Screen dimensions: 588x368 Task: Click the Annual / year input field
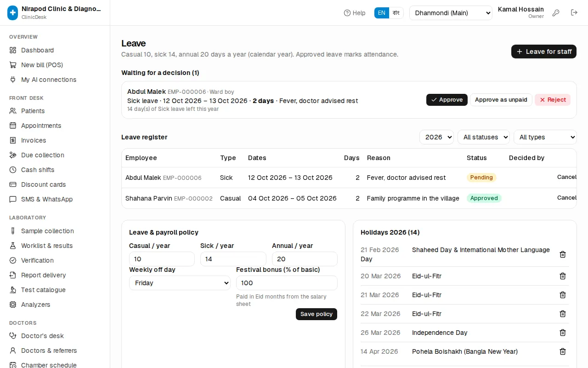click(x=305, y=259)
